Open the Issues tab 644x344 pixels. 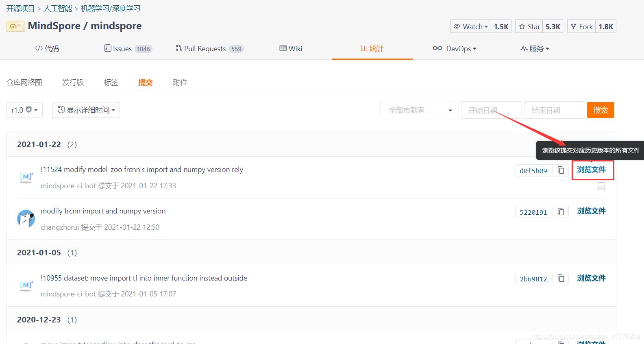tap(128, 49)
